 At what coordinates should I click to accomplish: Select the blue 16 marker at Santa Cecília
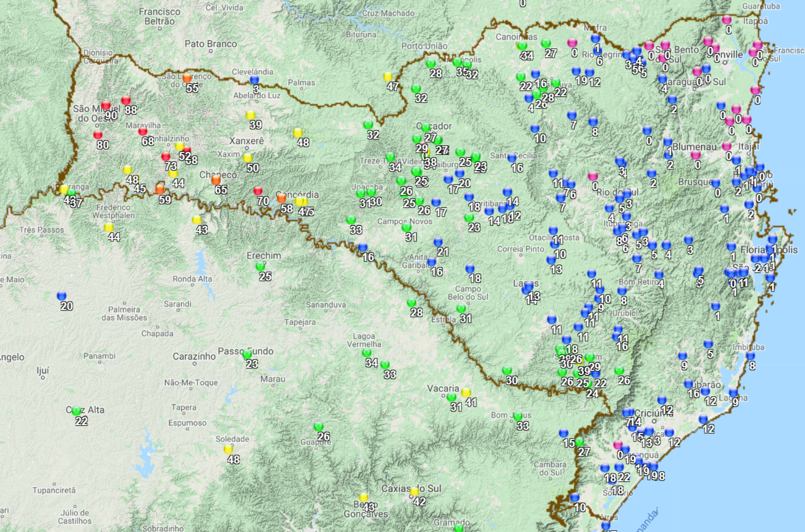tap(512, 159)
